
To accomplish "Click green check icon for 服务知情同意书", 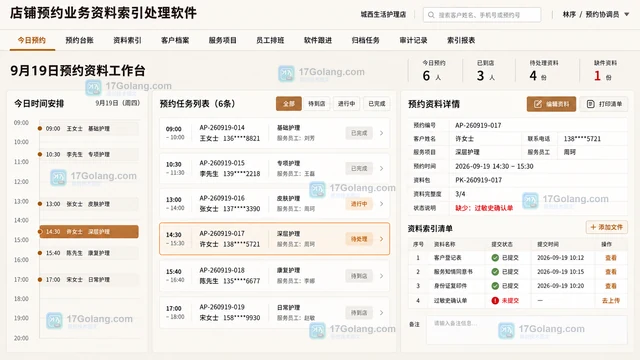I will [x=495, y=271].
